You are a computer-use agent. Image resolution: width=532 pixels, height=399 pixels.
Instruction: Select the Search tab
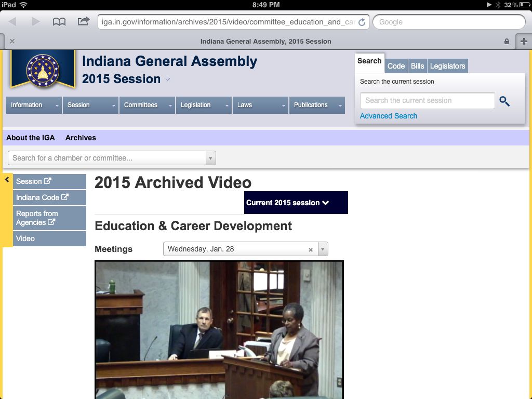tap(369, 61)
